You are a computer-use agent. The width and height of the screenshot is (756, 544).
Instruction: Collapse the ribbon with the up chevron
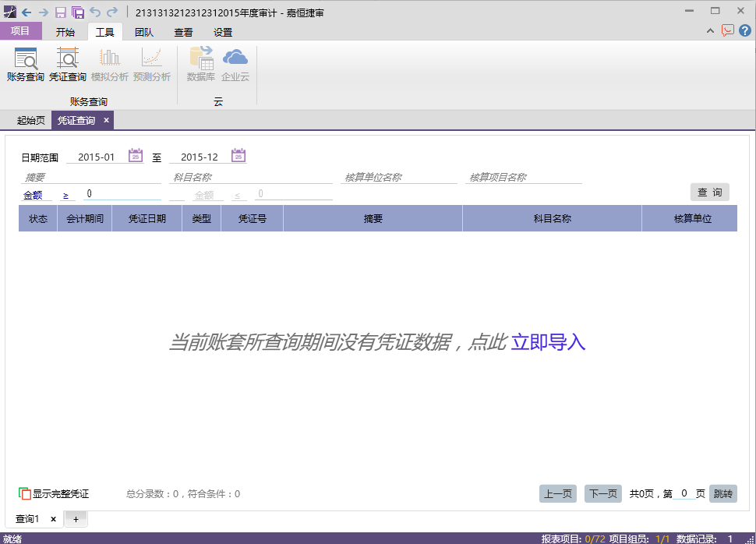click(710, 31)
